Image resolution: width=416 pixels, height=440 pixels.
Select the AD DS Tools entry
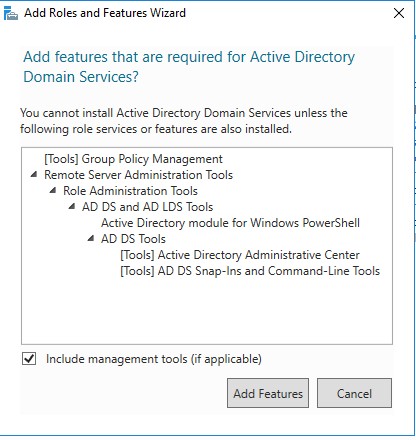133,239
